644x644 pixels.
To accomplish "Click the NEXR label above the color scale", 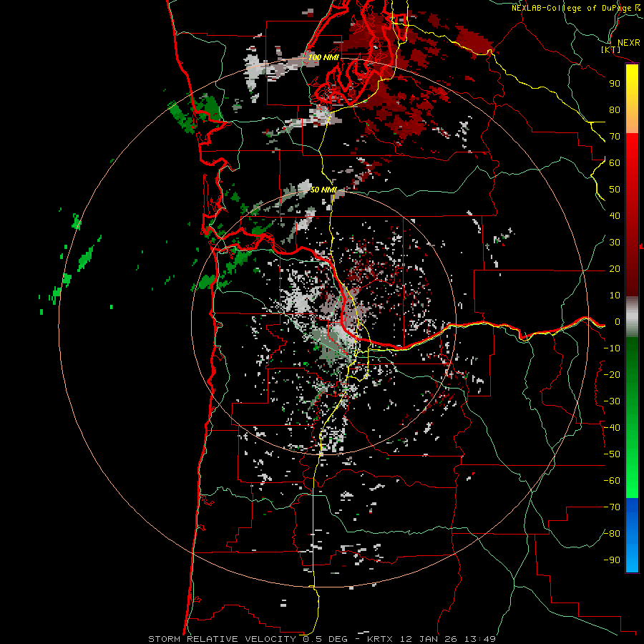I will 629,43.
